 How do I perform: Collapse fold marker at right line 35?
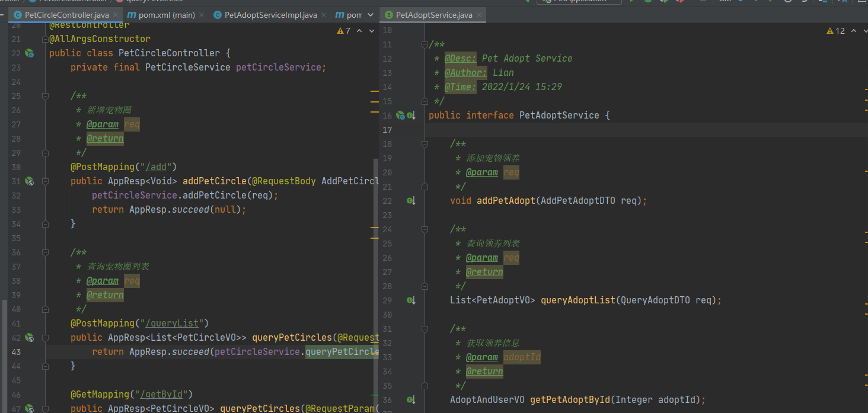click(425, 385)
